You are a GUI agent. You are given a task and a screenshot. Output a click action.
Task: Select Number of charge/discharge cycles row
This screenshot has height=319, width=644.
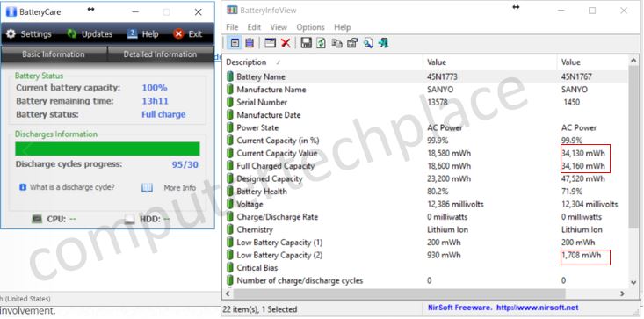point(426,280)
